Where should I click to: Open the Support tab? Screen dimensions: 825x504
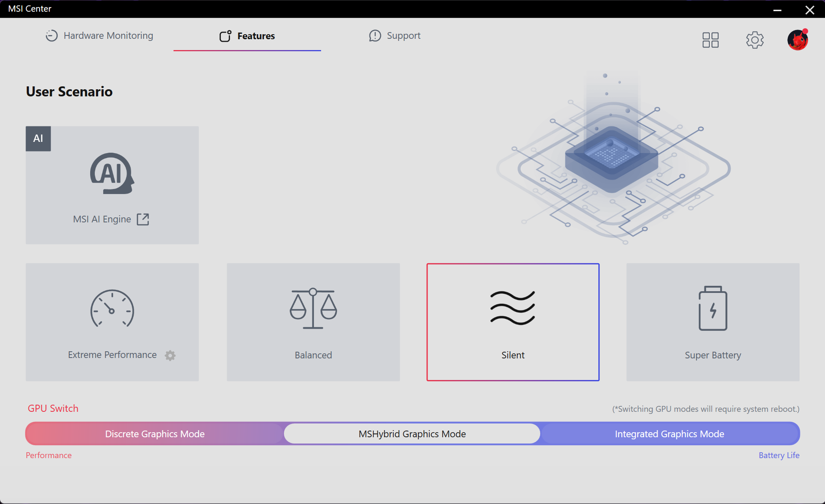tap(395, 36)
